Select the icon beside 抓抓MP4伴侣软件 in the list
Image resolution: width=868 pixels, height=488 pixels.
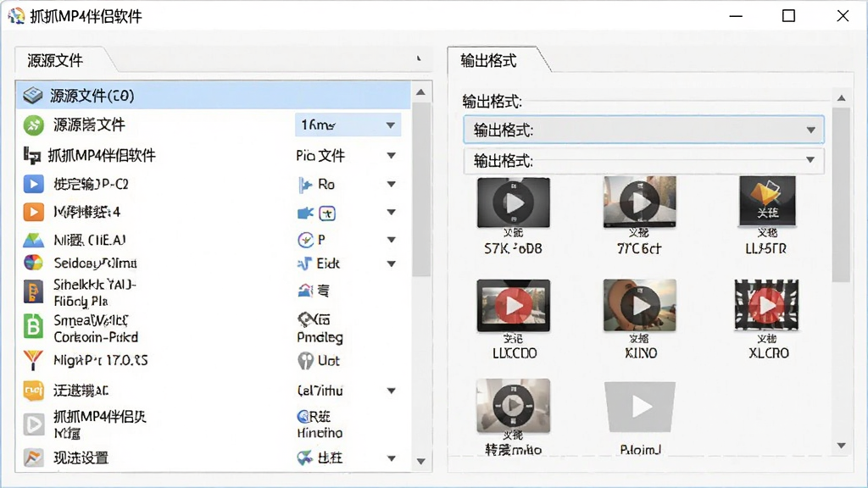click(x=32, y=156)
